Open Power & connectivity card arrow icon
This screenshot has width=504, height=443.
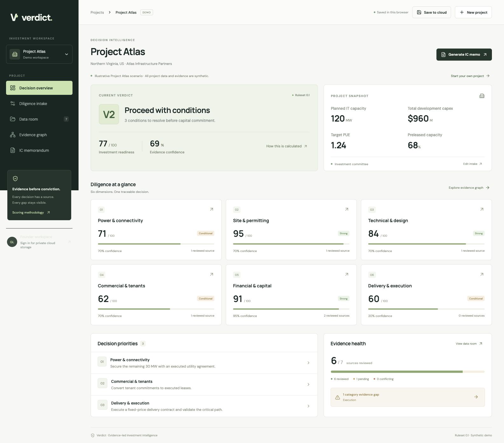click(x=211, y=209)
